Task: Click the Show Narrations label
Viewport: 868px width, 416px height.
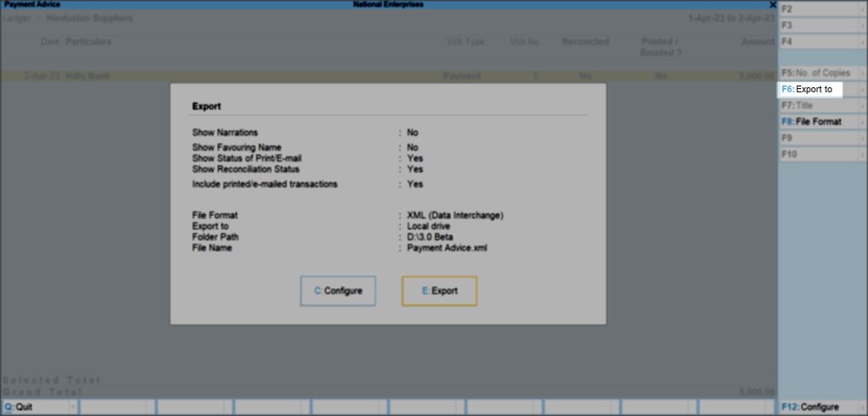Action: pyautogui.click(x=225, y=133)
